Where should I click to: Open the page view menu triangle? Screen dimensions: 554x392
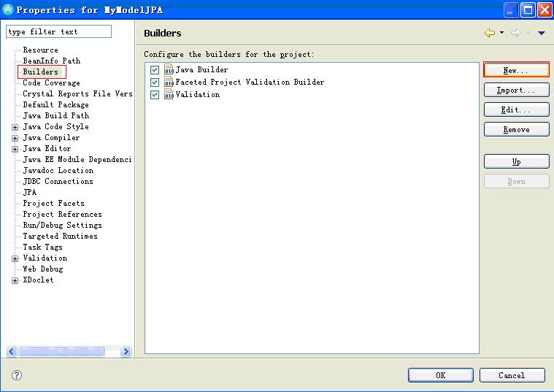[x=542, y=33]
